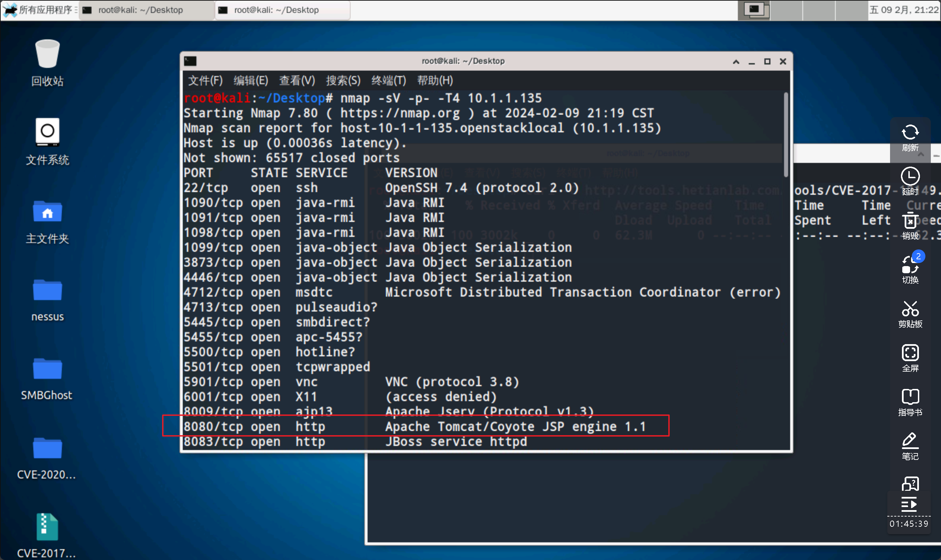
Task: Click the 刷新 refresh icon in the sidebar
Action: pos(910,133)
